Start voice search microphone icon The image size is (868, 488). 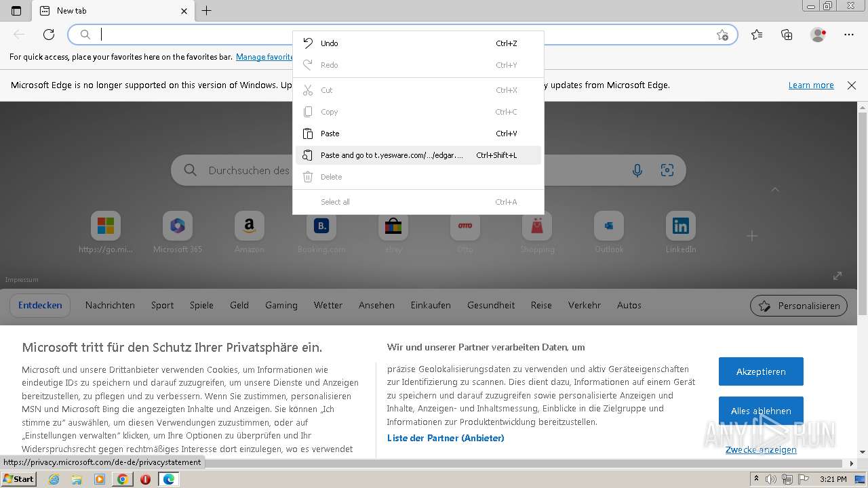point(637,171)
